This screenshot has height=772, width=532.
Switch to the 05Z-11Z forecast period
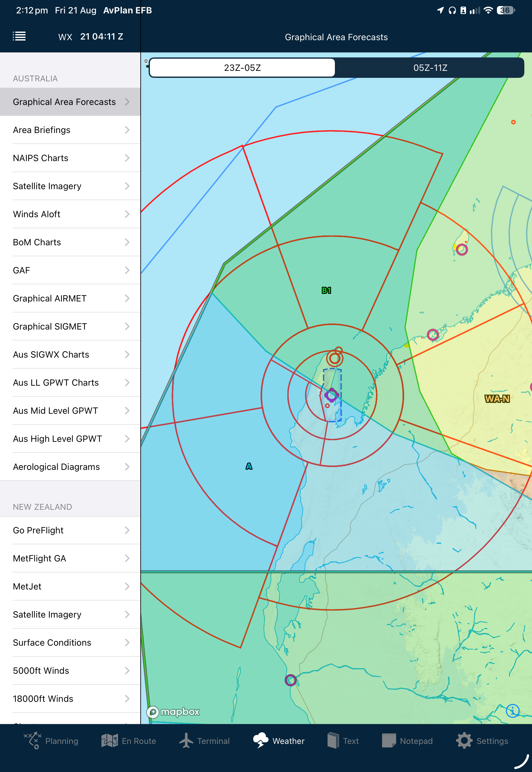(x=430, y=68)
